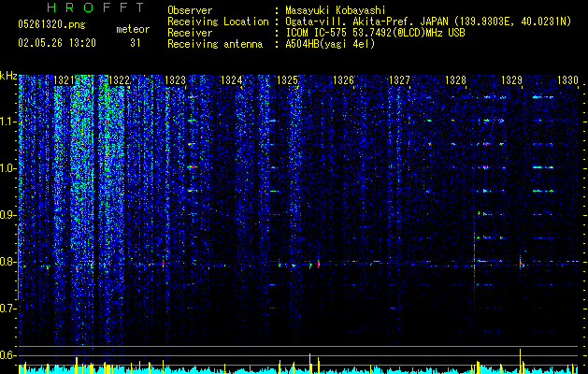Click the HROFFT title text
Image resolution: width=588 pixels, height=374 pixels.
tap(96, 7)
